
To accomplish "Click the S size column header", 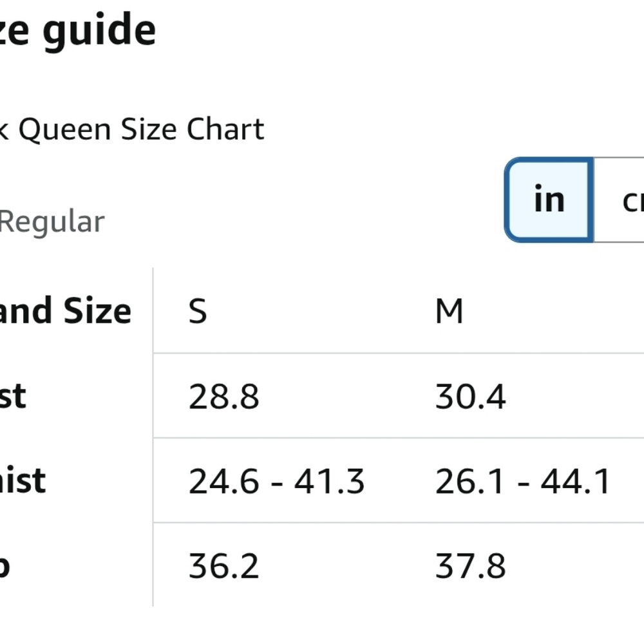I will (198, 311).
